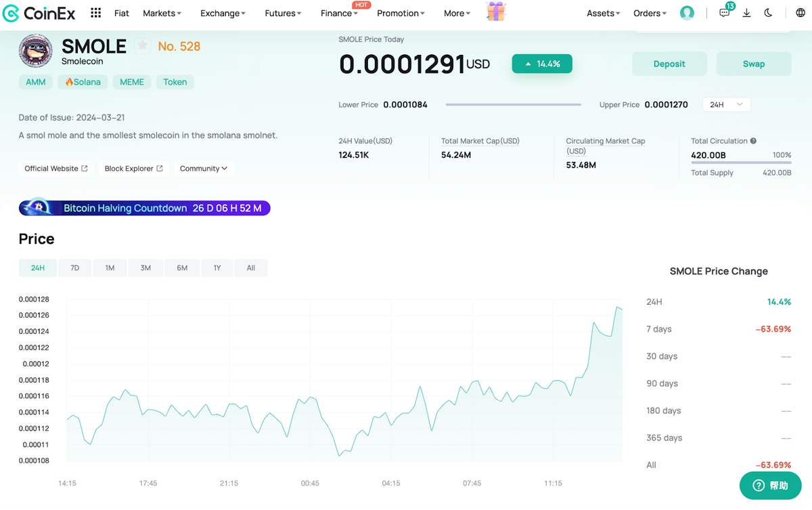Click the Upper Price 0.0001270 value
The image size is (812, 510).
[x=667, y=105]
